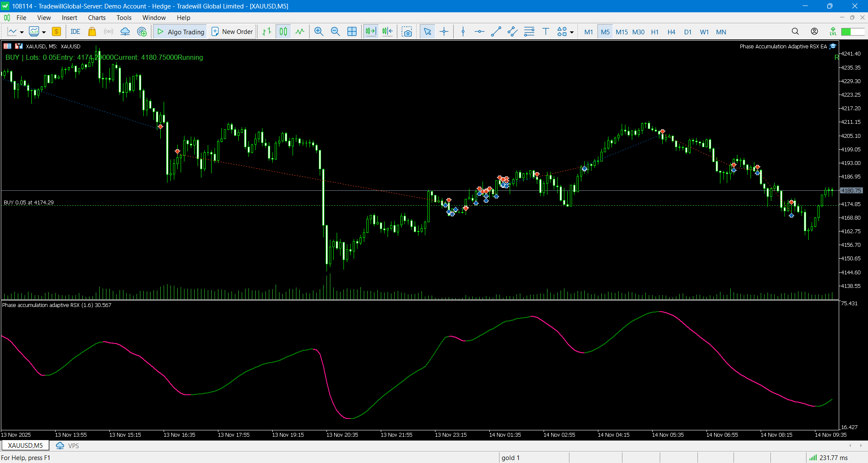Open the Market shopping bag icon
This screenshot has height=463, width=868.
pyautogui.click(x=92, y=32)
